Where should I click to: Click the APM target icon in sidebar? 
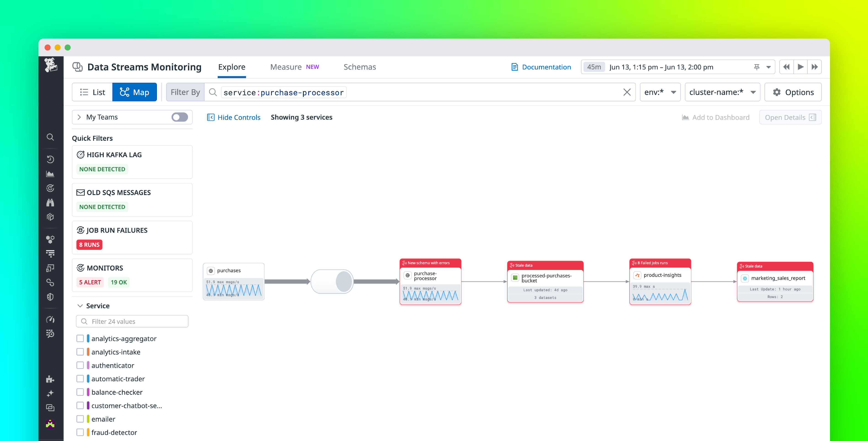[x=50, y=188]
